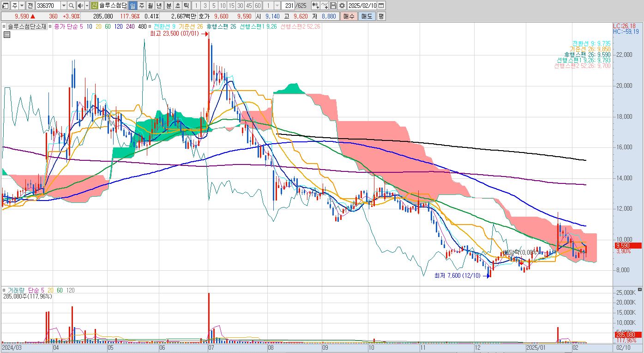
Task: Select the daily 일 period toggle
Action: pyautogui.click(x=132, y=6)
